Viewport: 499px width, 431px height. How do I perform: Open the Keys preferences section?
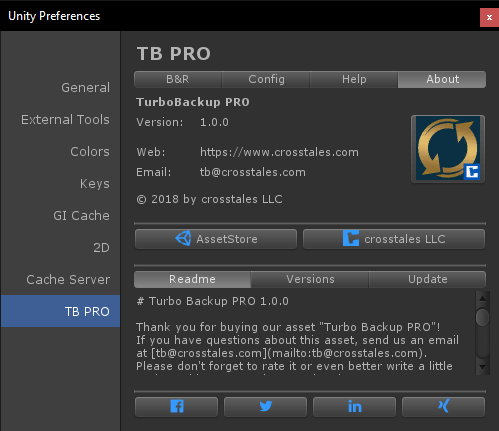[60, 184]
